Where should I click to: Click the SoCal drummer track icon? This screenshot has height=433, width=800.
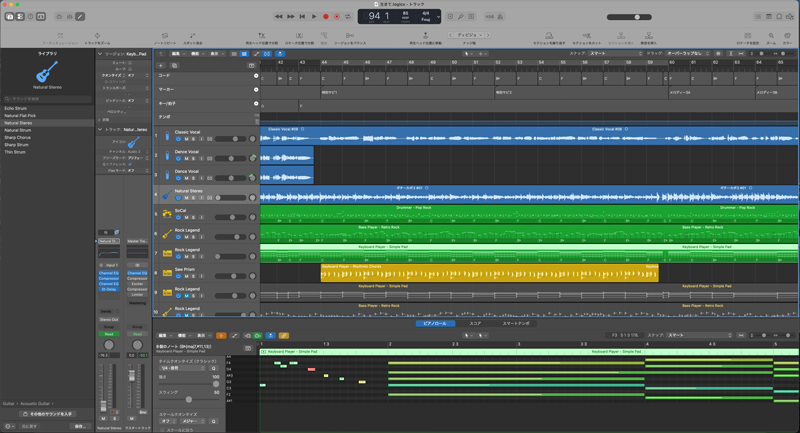(167, 214)
